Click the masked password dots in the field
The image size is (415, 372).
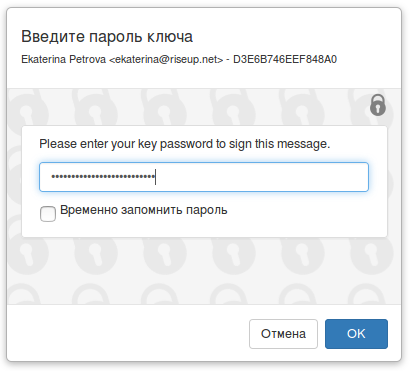click(x=103, y=177)
